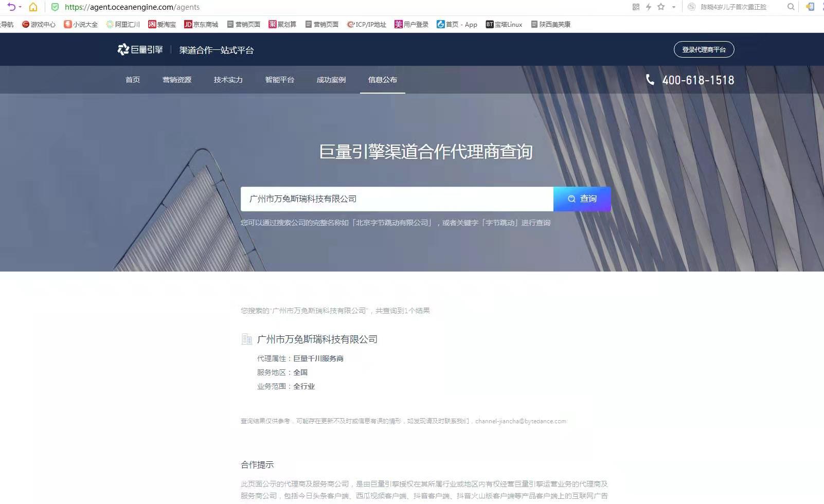
Task: Click the 渠道合作一站式平台 header text
Action: 217,50
